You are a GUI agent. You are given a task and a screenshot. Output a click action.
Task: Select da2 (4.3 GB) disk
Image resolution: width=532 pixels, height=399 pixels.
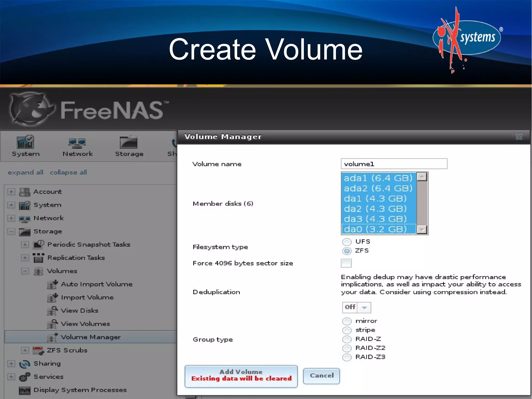point(379,209)
